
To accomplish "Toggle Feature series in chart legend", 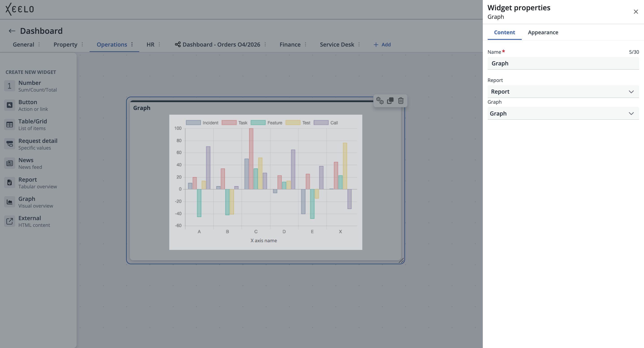I will (x=266, y=123).
